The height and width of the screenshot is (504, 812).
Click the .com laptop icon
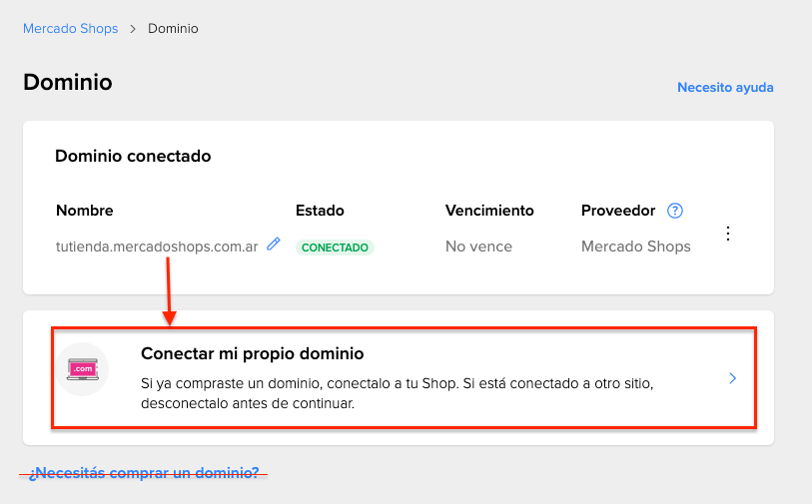[x=83, y=369]
